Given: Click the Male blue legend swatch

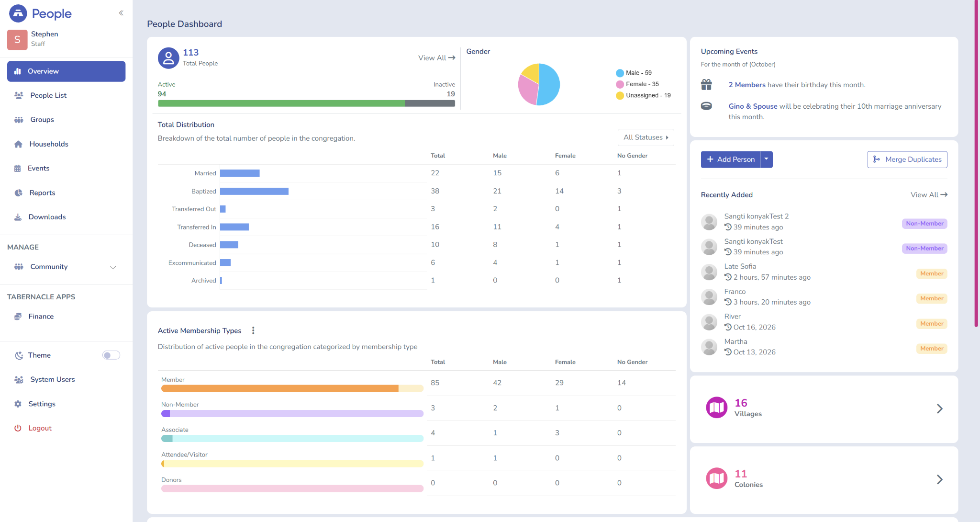Looking at the screenshot, I should [620, 73].
